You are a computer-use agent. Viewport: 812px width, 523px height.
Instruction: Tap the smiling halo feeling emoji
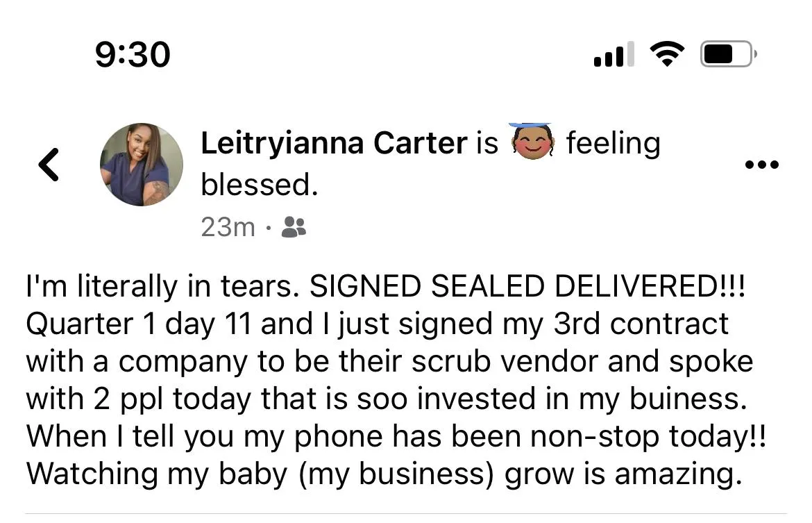(x=532, y=142)
